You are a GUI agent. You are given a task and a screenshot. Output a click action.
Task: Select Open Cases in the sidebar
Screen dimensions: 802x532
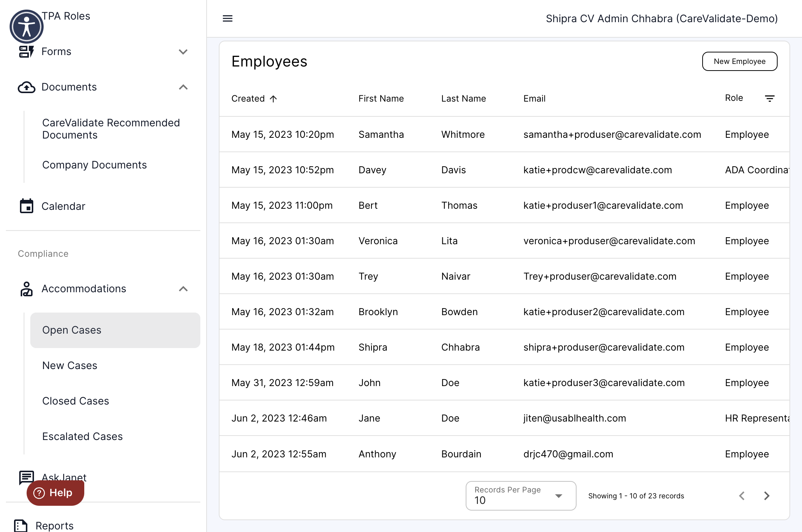point(115,330)
